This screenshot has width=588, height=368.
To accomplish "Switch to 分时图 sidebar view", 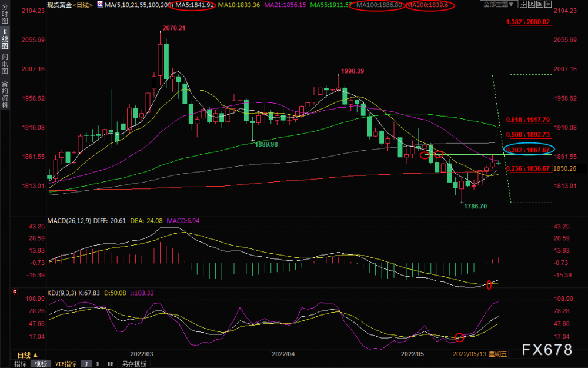I will pyautogui.click(x=5, y=14).
